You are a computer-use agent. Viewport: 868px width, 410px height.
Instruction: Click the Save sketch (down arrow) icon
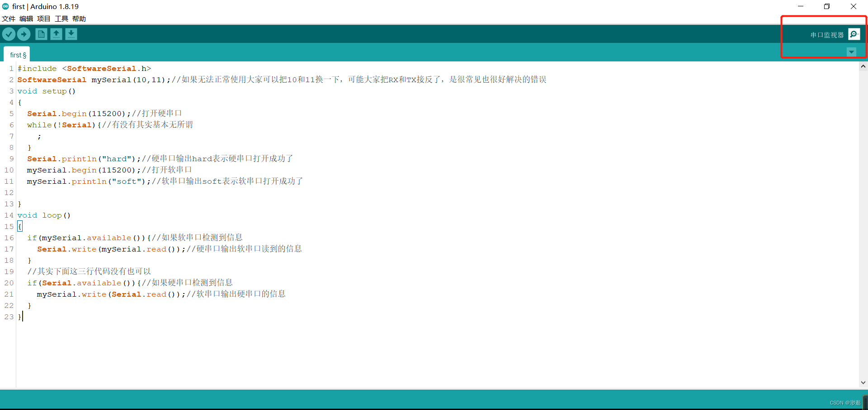point(71,34)
